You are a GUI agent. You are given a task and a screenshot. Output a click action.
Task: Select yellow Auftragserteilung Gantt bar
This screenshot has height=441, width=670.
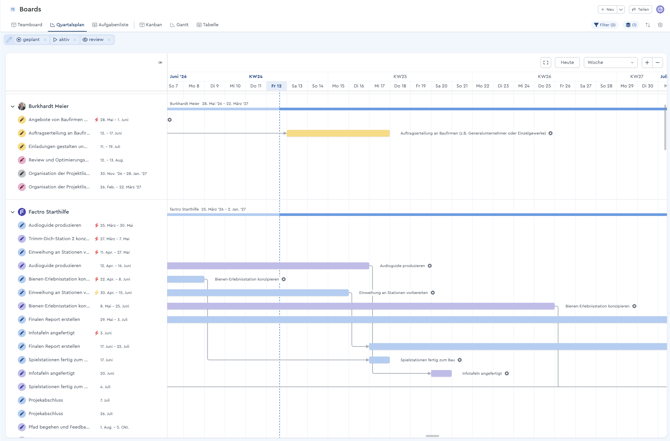click(x=338, y=133)
